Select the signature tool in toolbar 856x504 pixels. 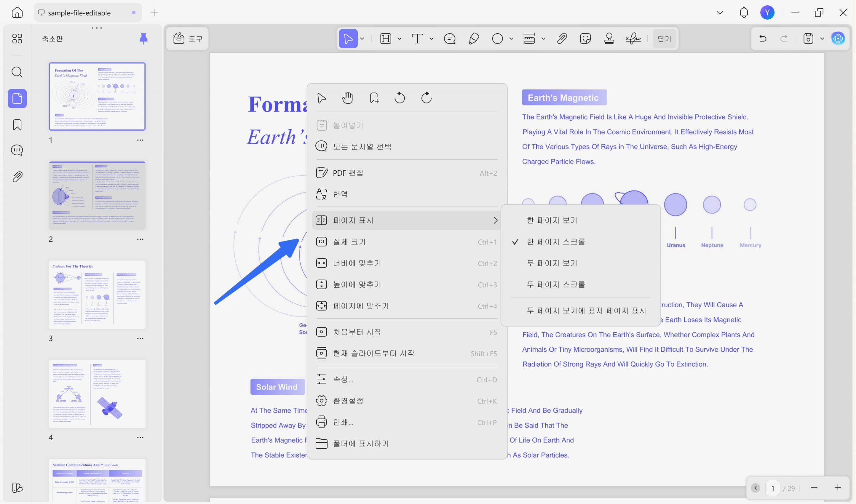coord(633,39)
